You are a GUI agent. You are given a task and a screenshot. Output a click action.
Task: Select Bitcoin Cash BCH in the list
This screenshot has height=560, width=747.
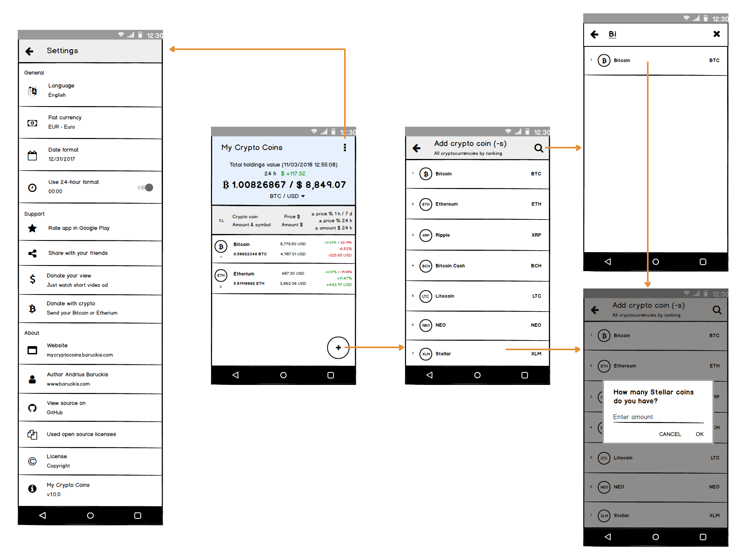point(478,266)
